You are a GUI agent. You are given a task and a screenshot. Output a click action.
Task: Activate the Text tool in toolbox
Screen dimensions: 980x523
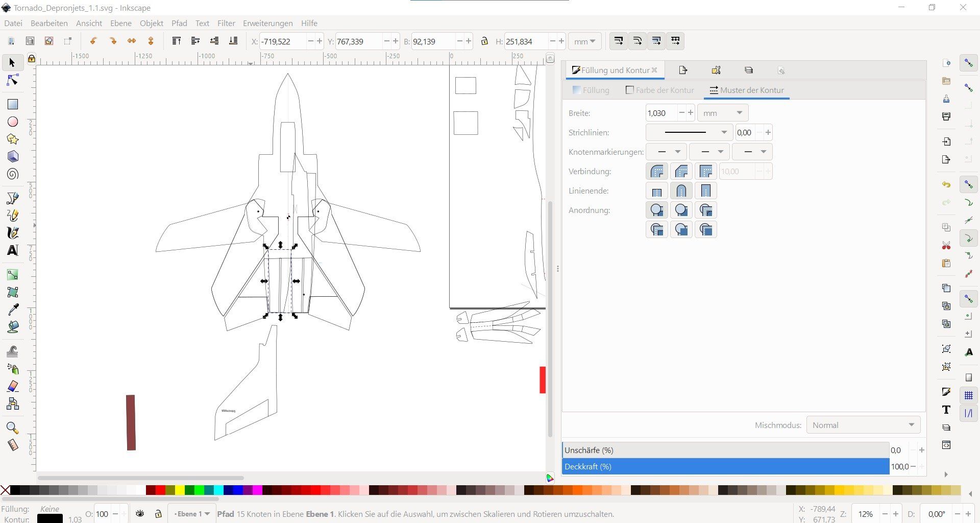click(13, 250)
